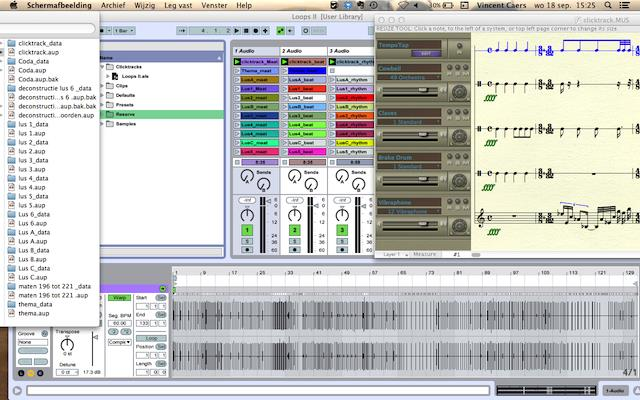This screenshot has width=640, height=400.
Task: Enable the Warp button in clip view
Action: [x=120, y=298]
